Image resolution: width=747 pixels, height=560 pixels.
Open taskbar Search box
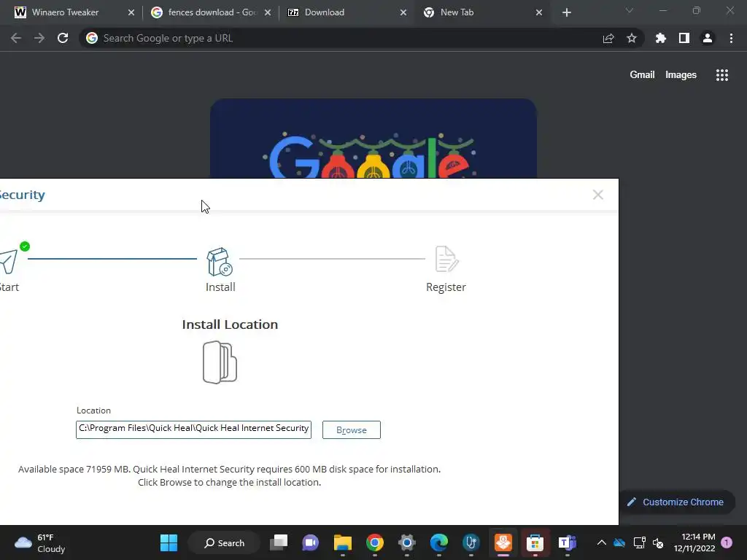pyautogui.click(x=225, y=542)
